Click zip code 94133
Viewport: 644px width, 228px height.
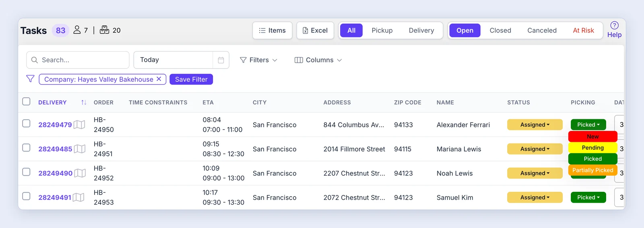click(403, 125)
